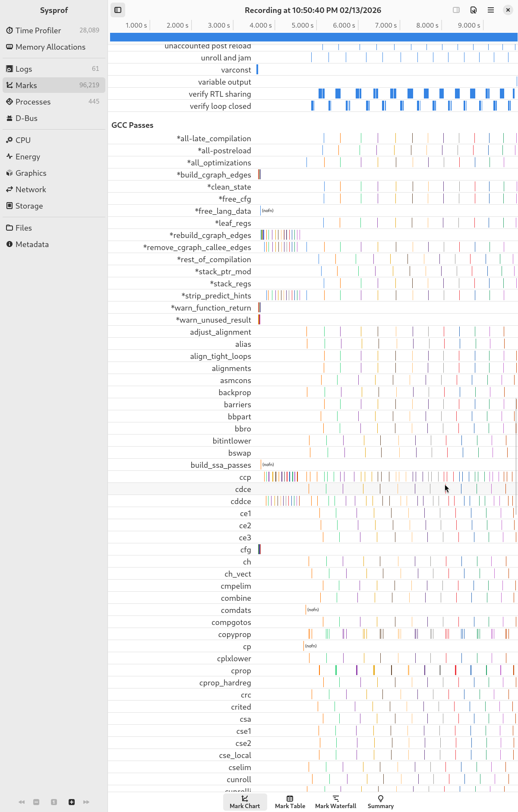
Task: Toggle the left sidebar panel button
Action: click(x=118, y=10)
